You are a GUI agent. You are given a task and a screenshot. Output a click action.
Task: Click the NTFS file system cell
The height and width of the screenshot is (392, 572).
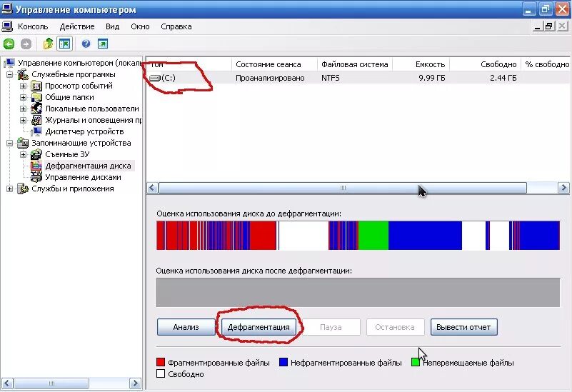point(331,78)
